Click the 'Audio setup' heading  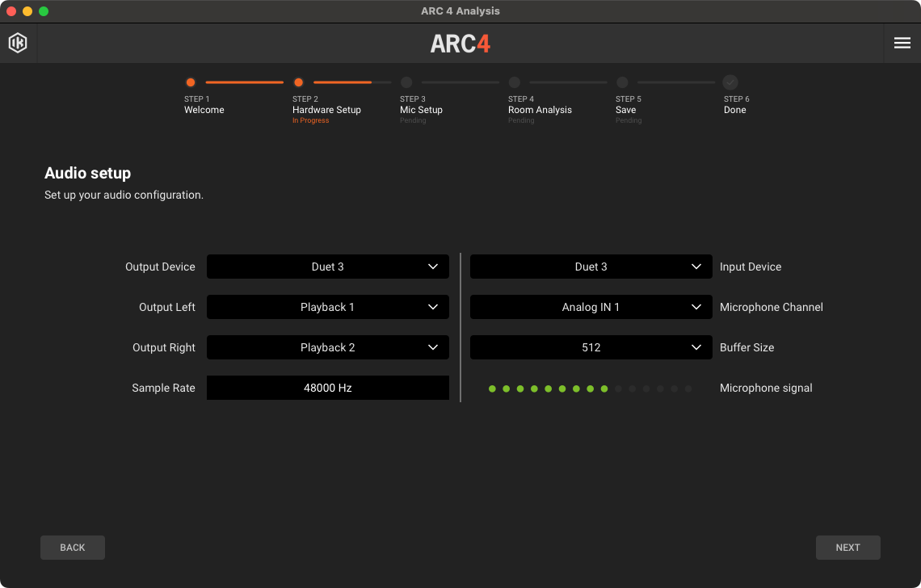(x=87, y=174)
